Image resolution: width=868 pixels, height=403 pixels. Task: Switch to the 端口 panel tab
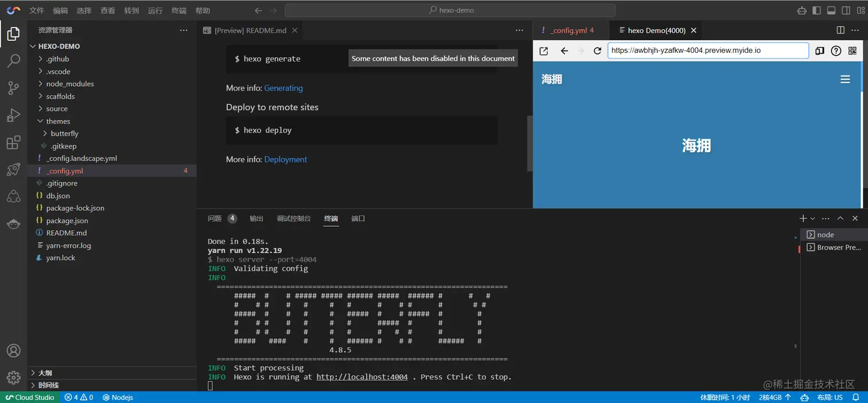tap(358, 218)
